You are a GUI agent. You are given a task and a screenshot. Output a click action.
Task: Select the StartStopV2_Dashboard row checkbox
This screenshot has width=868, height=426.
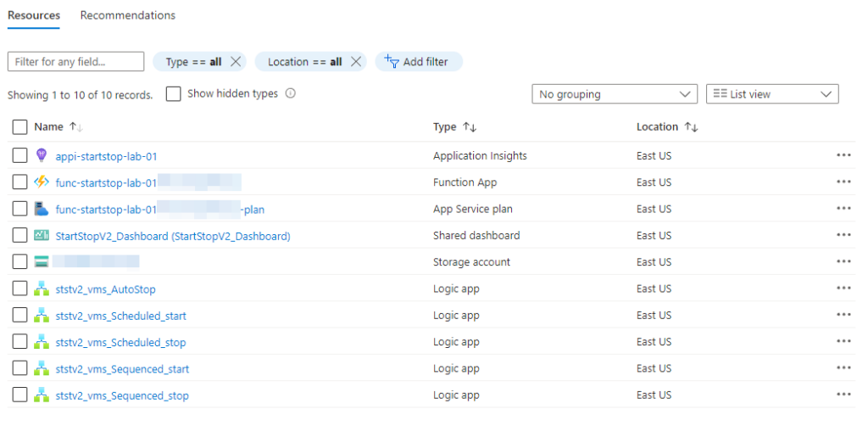pyautogui.click(x=19, y=235)
